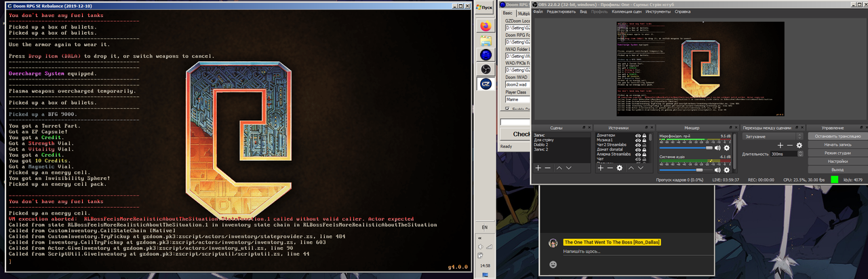This screenshot has width=868, height=279.
Task: Open Настройки in OBS controls
Action: (x=837, y=162)
